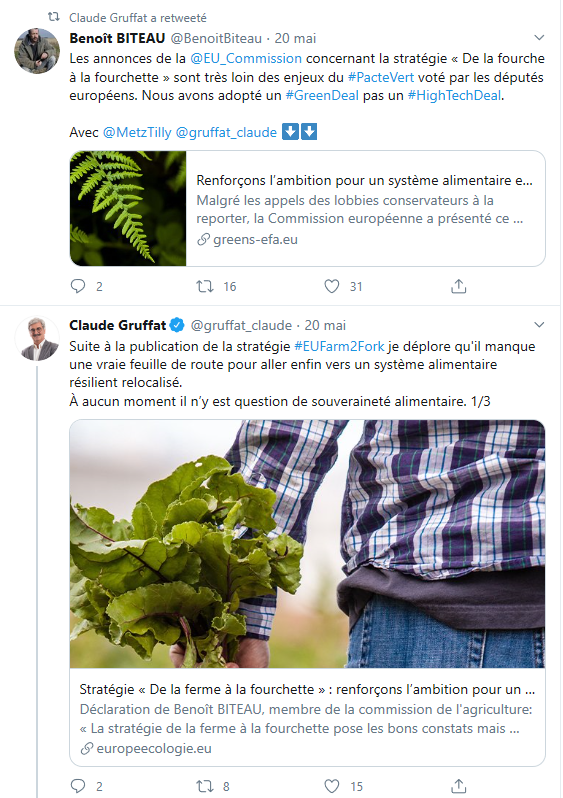
Task: Open the #EUFarm2Fork hashtag
Action: coord(340,347)
